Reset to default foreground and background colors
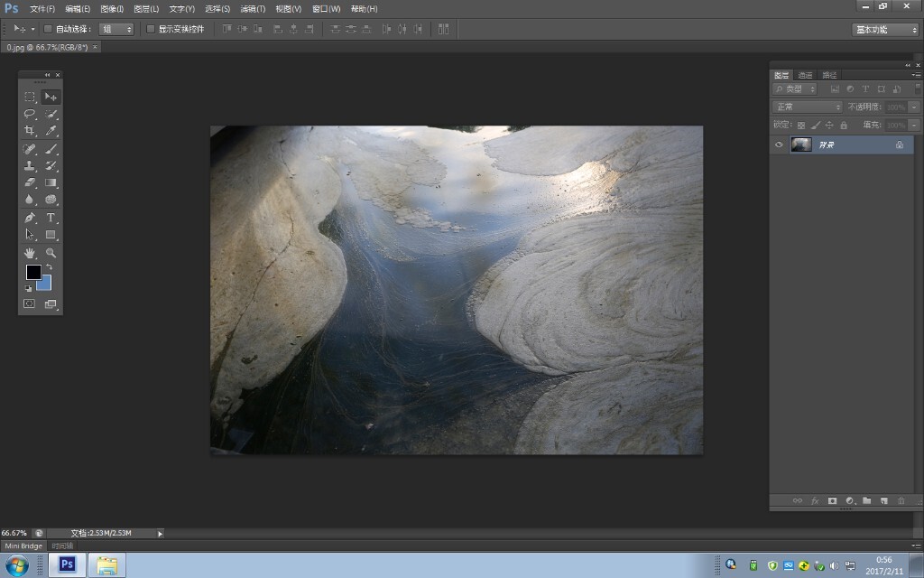Image resolution: width=924 pixels, height=578 pixels. (28, 288)
